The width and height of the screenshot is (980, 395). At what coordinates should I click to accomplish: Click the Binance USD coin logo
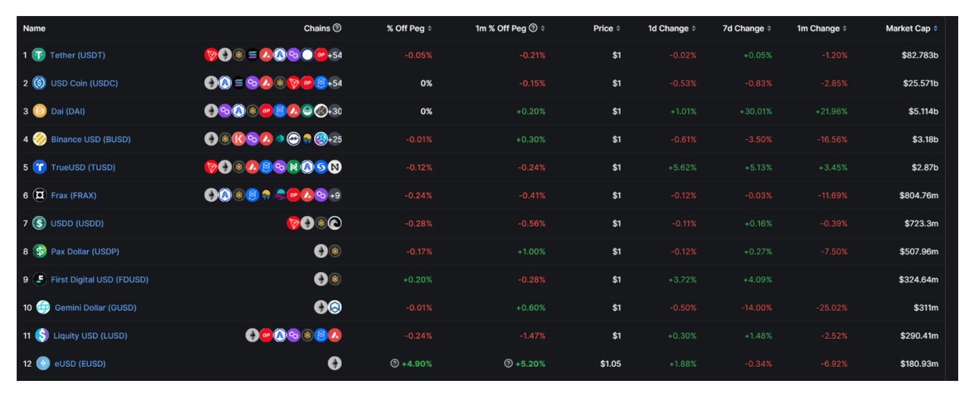pos(39,139)
